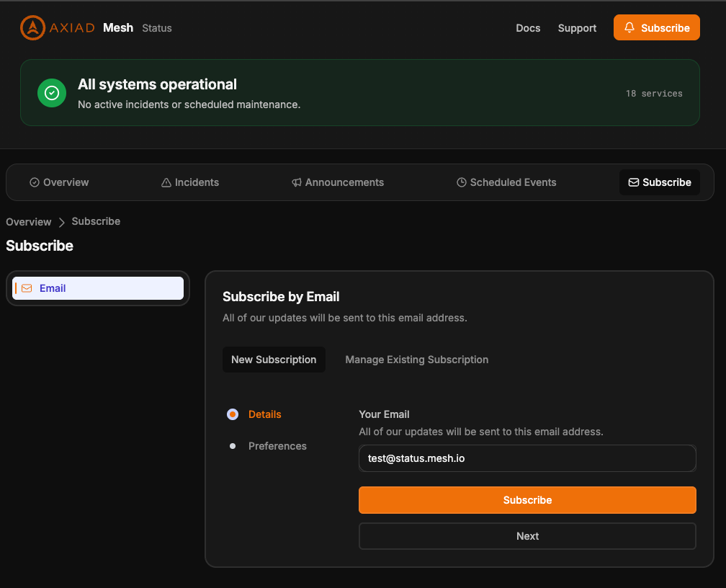Open the Overview tab
726x588 pixels.
click(59, 182)
